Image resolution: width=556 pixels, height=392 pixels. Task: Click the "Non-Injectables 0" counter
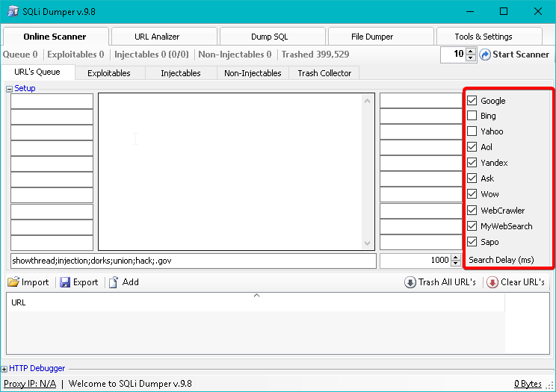tap(235, 55)
